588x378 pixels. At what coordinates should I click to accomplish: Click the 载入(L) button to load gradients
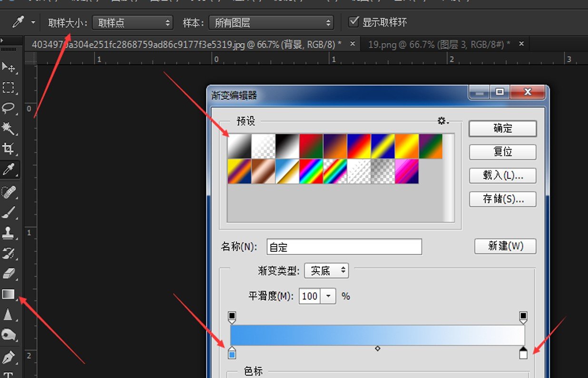(502, 176)
